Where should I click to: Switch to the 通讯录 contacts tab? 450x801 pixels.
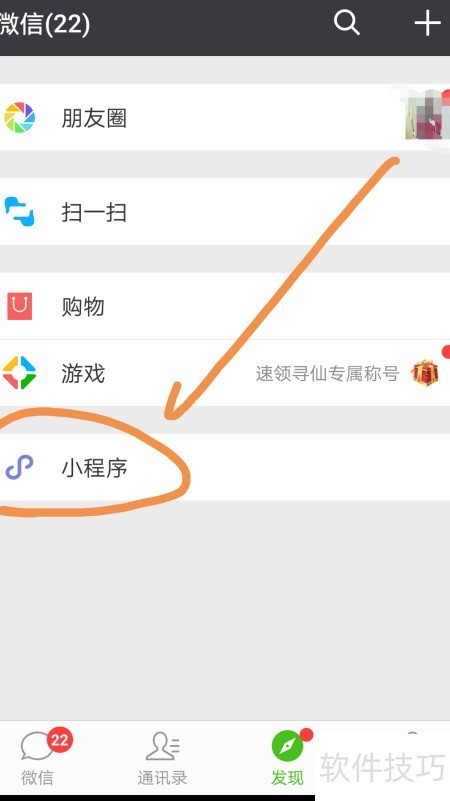click(162, 759)
